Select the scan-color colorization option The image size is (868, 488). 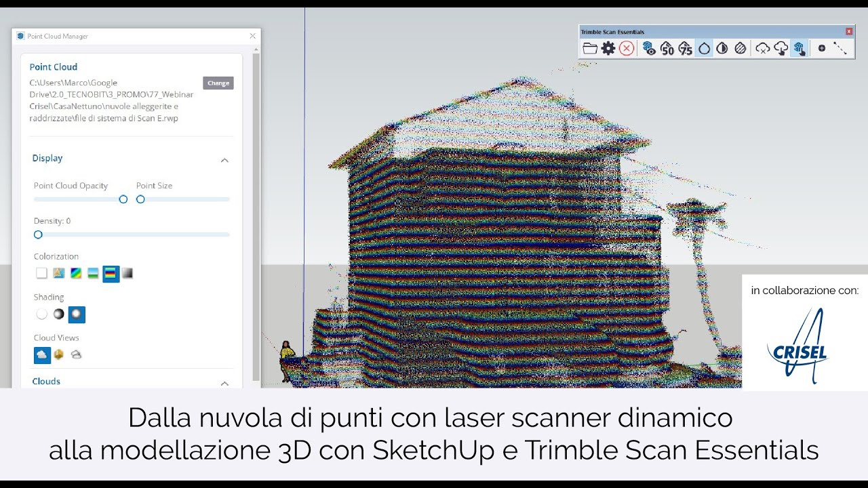pyautogui.click(x=59, y=273)
